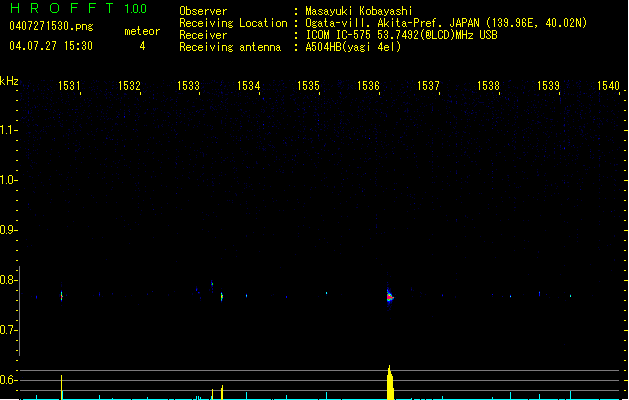
Task: Click the meteor count label
Action: [142, 31]
